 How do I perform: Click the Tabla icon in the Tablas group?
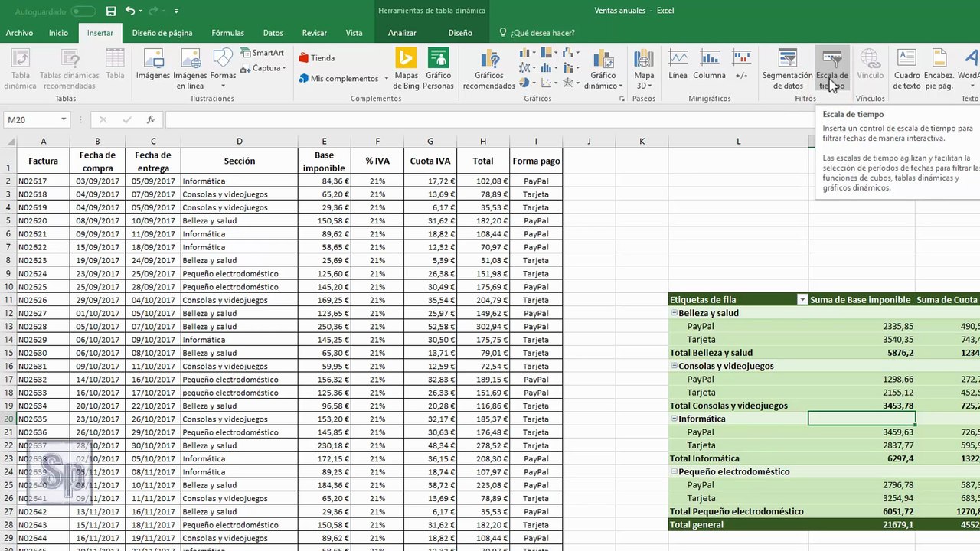115,65
